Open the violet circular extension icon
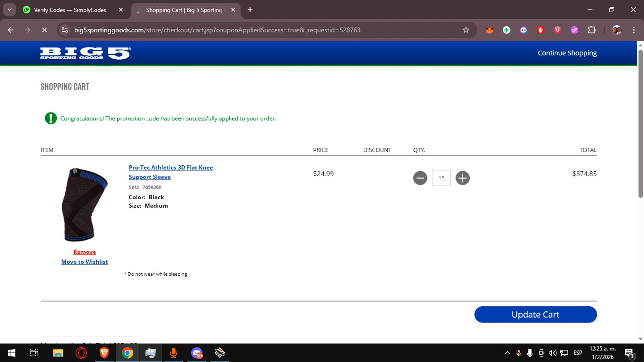Screen dimensions: 644x362 (x=574, y=30)
